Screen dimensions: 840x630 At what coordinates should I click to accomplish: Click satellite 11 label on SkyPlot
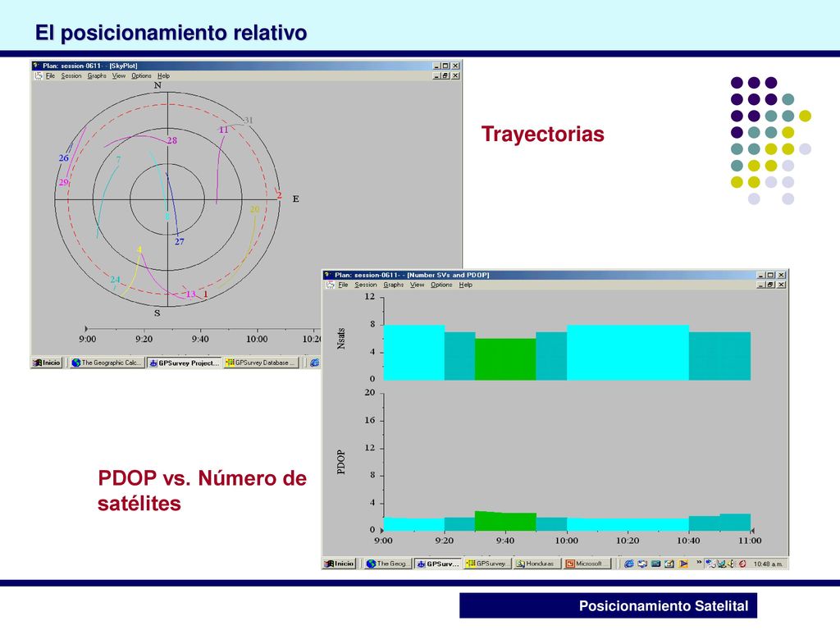coord(223,130)
